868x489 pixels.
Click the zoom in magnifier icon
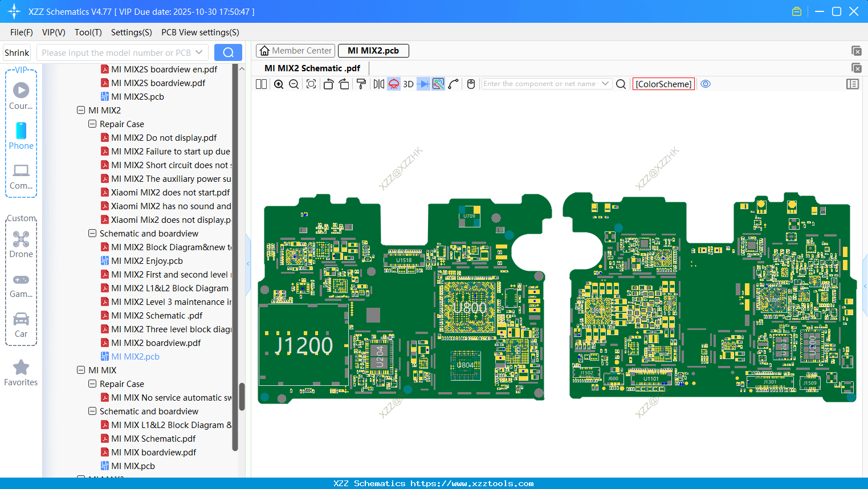pyautogui.click(x=279, y=84)
